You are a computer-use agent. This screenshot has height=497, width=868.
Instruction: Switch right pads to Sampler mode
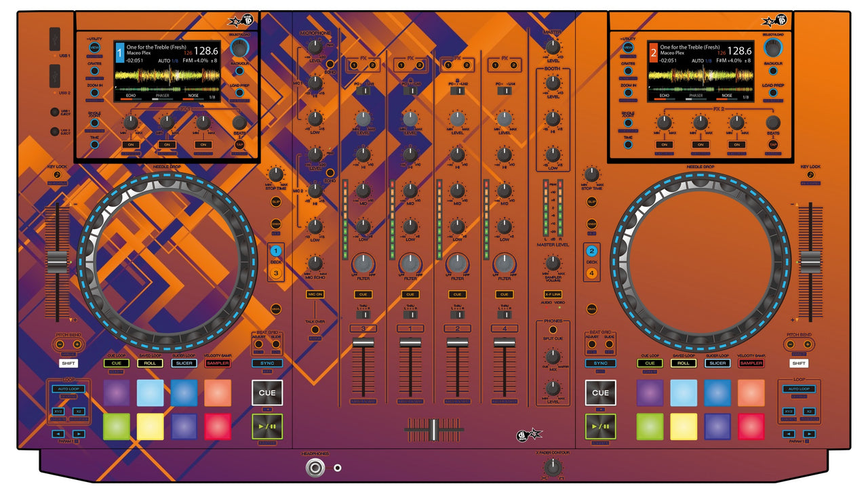point(751,363)
